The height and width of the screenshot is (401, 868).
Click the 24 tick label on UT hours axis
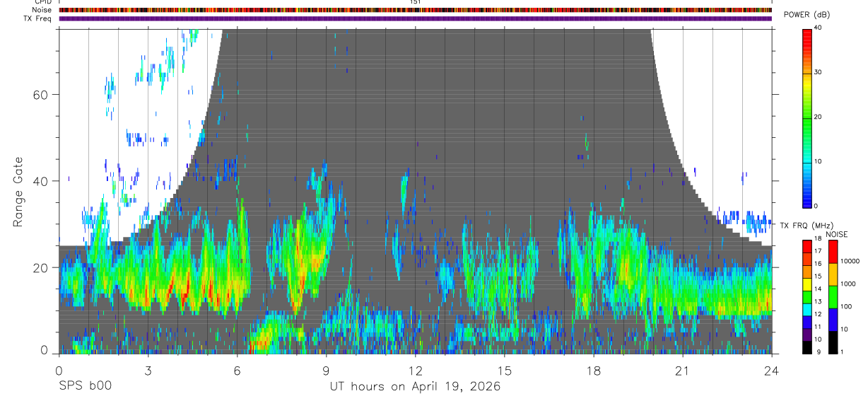point(771,370)
